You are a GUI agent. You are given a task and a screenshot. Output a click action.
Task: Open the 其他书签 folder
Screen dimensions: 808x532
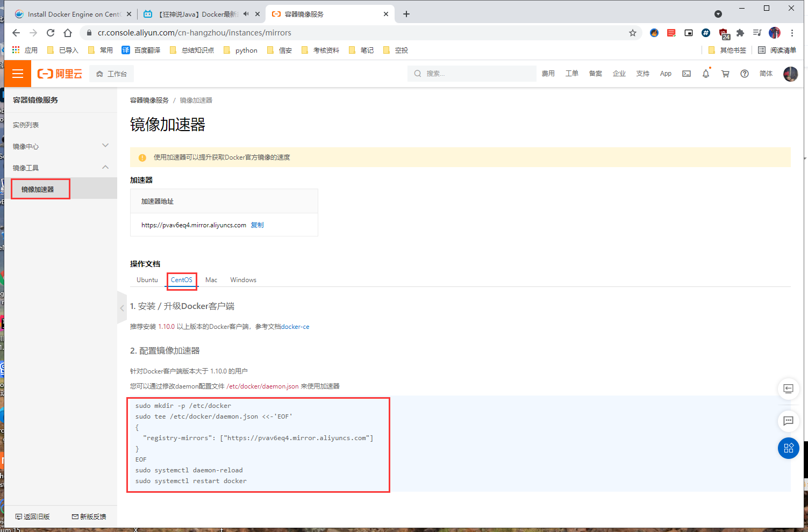point(727,50)
